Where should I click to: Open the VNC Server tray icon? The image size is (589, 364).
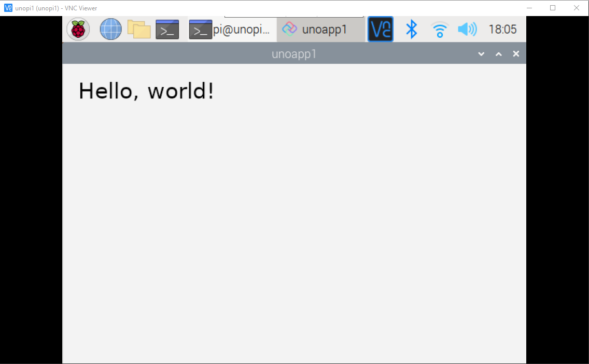tap(380, 29)
